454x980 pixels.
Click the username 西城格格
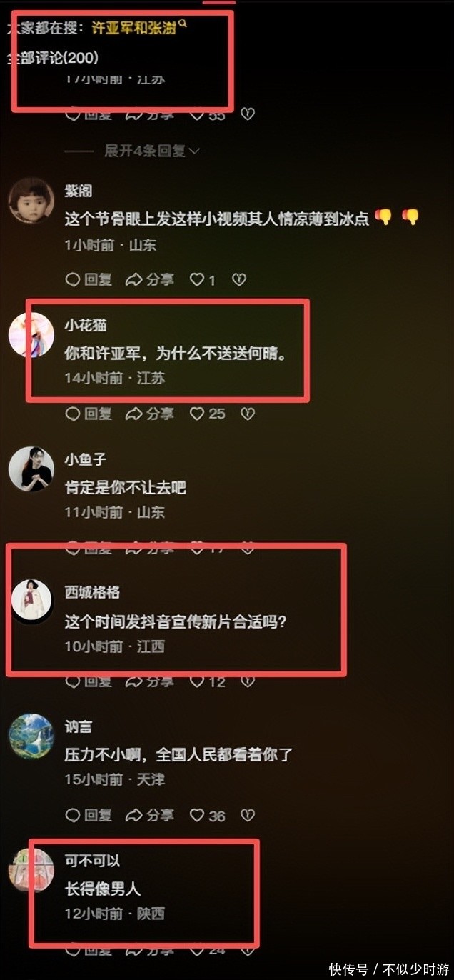coord(93,592)
